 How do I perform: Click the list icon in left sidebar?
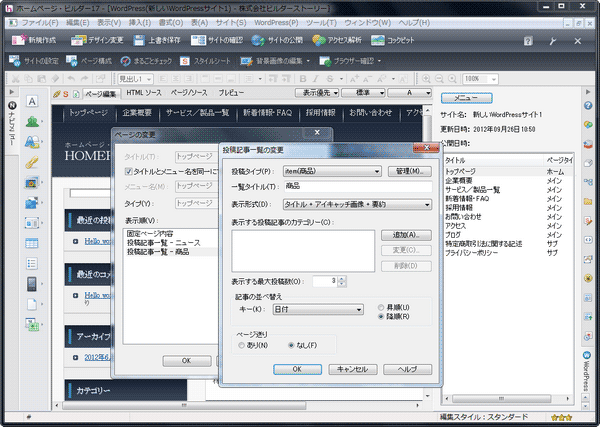pyautogui.click(x=32, y=264)
